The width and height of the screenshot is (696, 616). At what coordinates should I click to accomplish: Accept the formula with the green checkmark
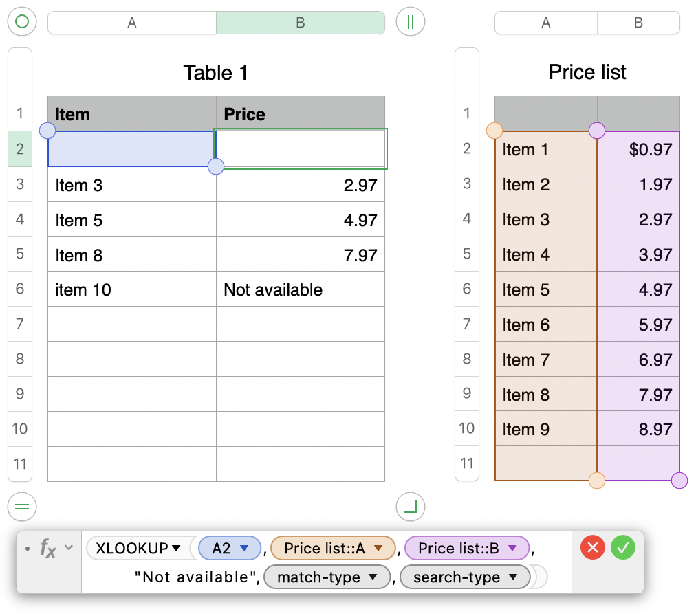[x=623, y=547]
